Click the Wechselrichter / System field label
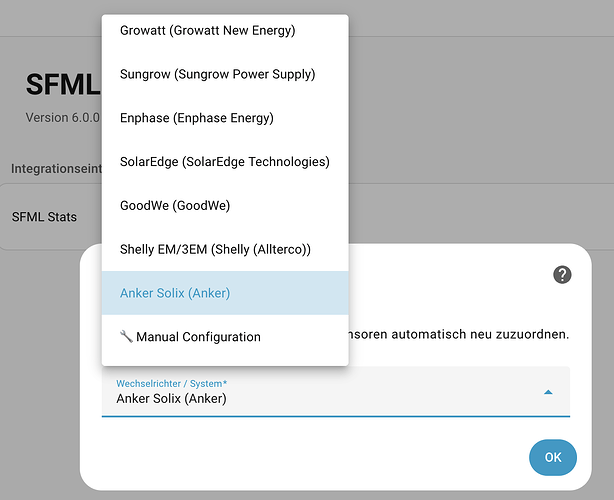The width and height of the screenshot is (614, 500). coord(172,383)
